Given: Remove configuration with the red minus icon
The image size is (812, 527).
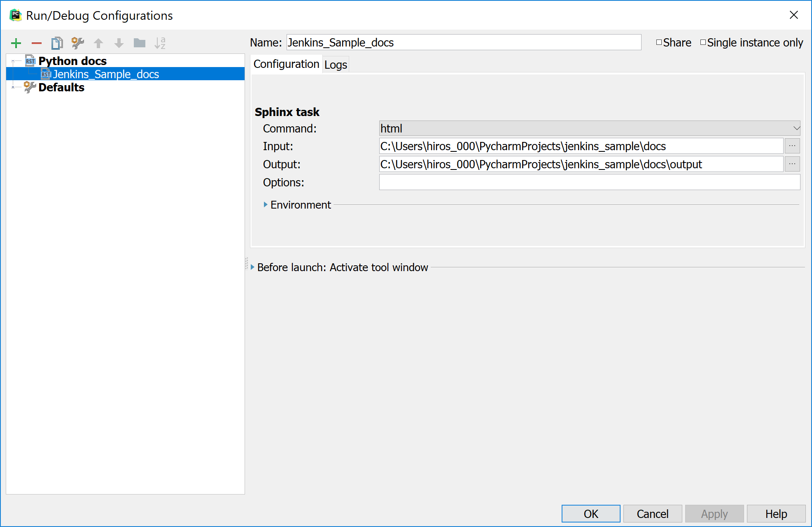Looking at the screenshot, I should (37, 43).
